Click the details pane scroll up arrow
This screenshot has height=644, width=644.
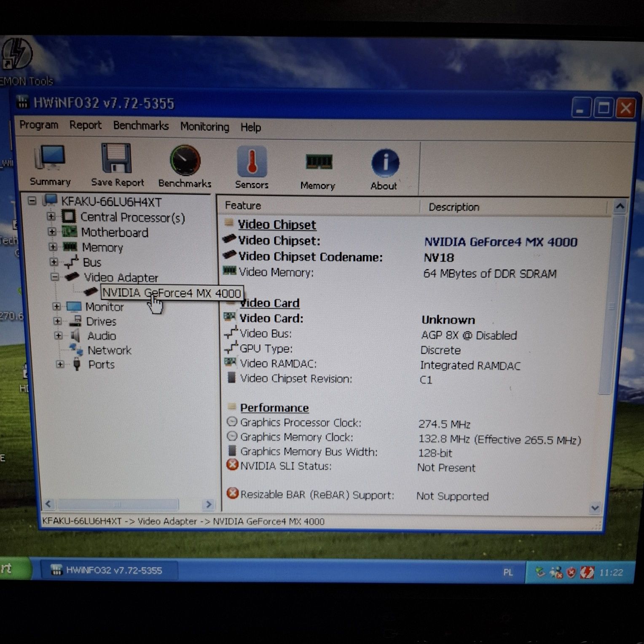click(620, 207)
